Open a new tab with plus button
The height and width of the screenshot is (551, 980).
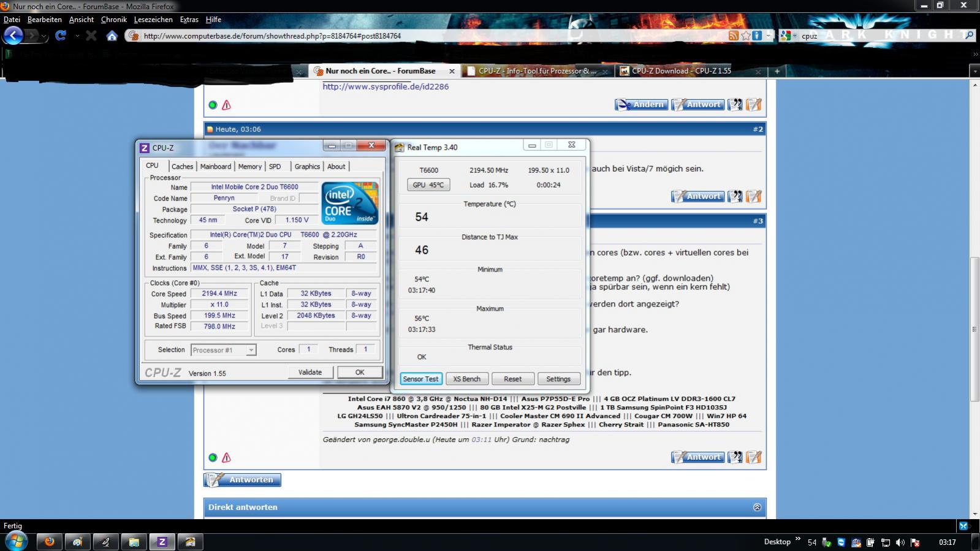tap(777, 71)
